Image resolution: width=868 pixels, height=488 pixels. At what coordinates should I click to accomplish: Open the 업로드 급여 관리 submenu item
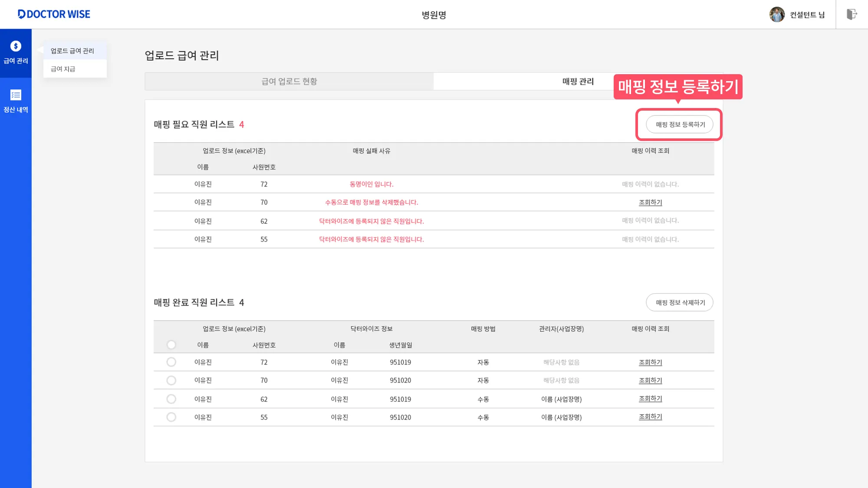click(72, 51)
